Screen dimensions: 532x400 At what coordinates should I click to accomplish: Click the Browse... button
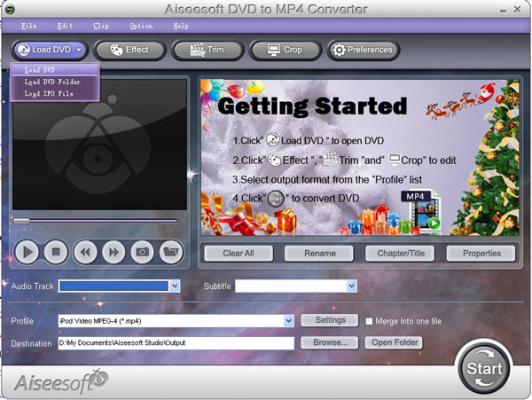click(330, 342)
